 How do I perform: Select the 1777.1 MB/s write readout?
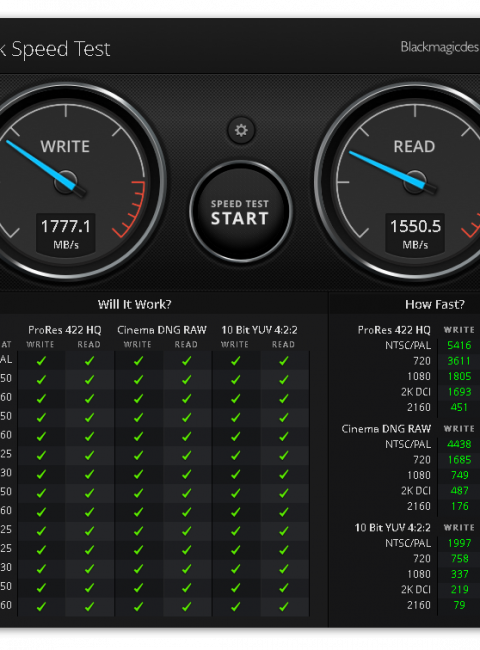65,233
